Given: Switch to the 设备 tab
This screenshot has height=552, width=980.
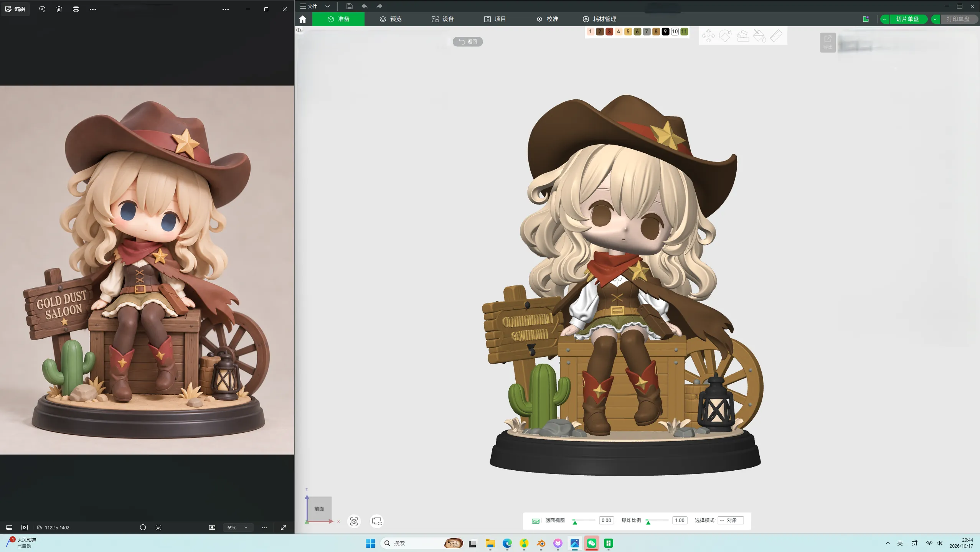Looking at the screenshot, I should pos(443,19).
